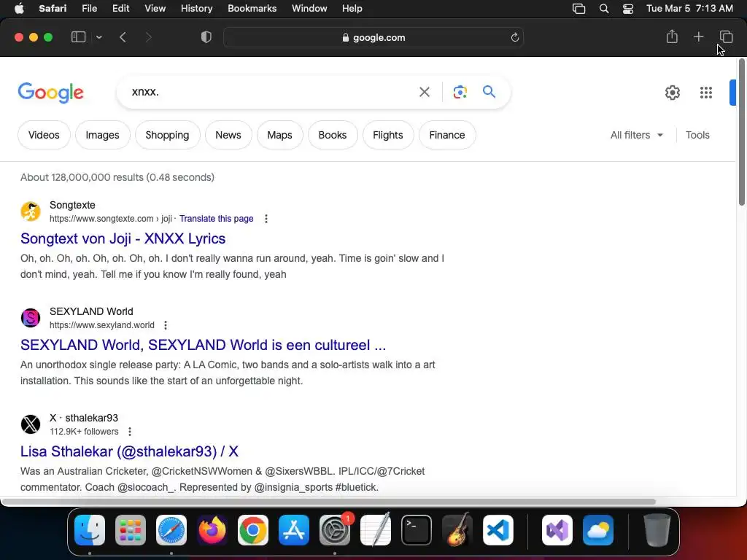The height and width of the screenshot is (560, 747).
Task: Click the Safari sidebar toggle icon
Action: [x=78, y=37]
